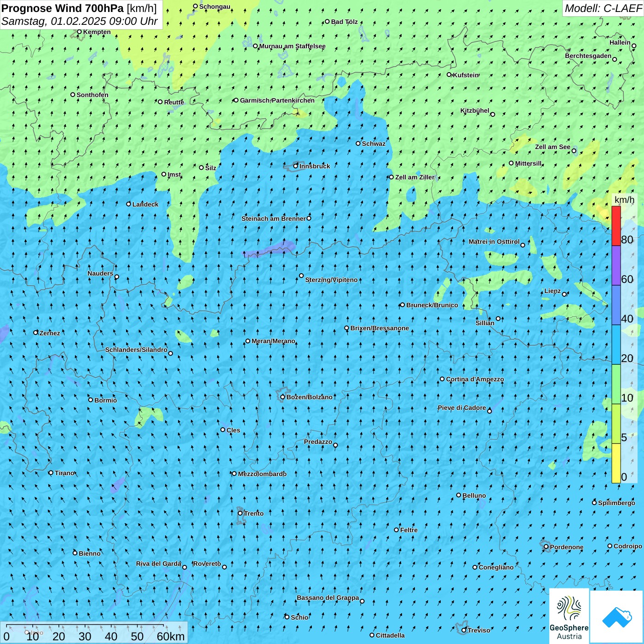The width and height of the screenshot is (644, 644).
Task: Click the Nauders location marker
Action: tap(116, 277)
